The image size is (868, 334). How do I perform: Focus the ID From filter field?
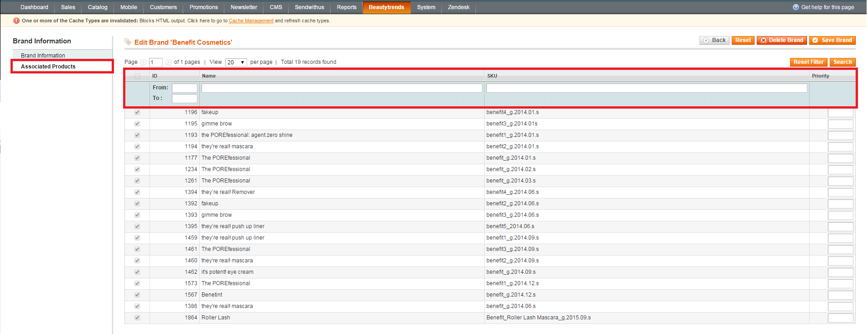pyautogui.click(x=185, y=88)
